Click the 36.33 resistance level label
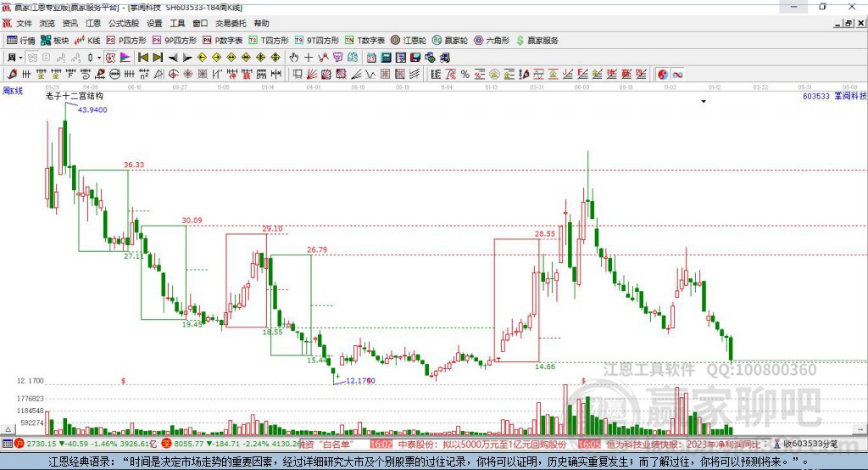 [134, 165]
